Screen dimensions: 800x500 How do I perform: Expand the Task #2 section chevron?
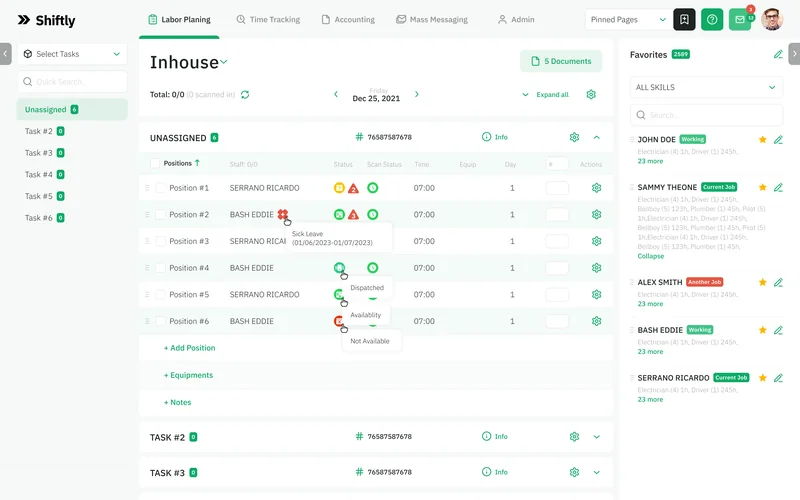(x=596, y=437)
